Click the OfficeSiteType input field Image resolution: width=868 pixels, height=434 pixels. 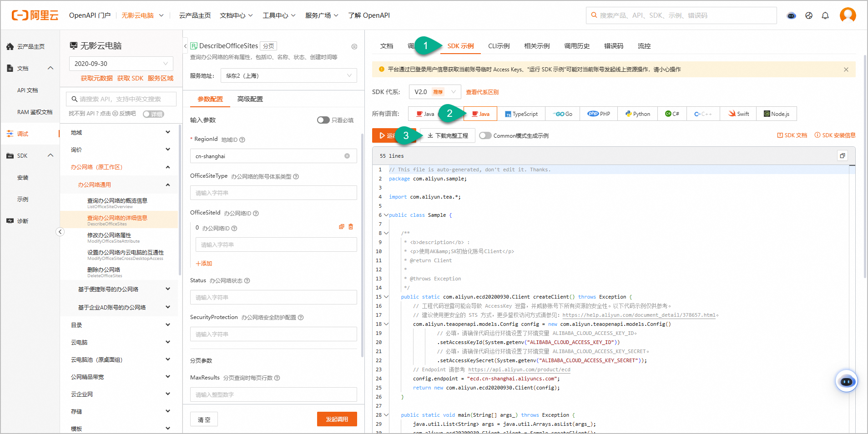tap(273, 193)
